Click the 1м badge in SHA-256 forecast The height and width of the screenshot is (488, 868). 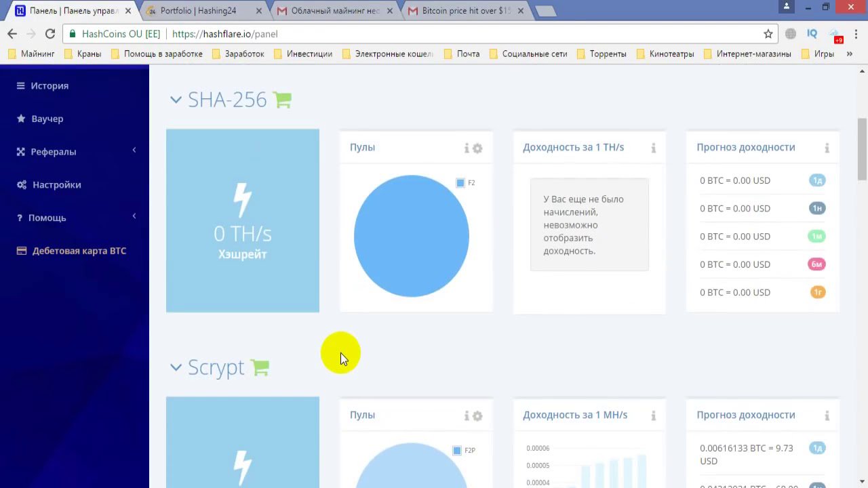(x=817, y=237)
